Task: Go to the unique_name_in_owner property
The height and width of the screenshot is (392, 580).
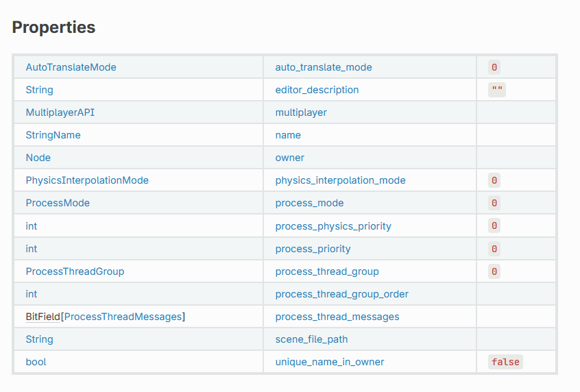Action: click(329, 362)
